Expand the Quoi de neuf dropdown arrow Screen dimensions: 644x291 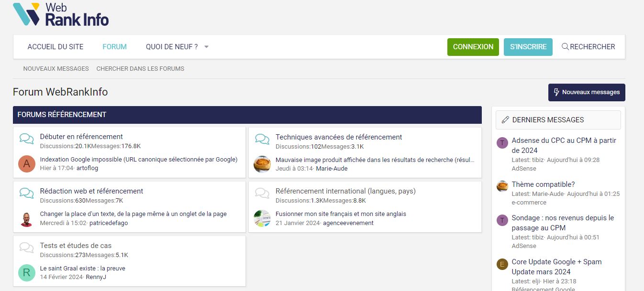(206, 47)
